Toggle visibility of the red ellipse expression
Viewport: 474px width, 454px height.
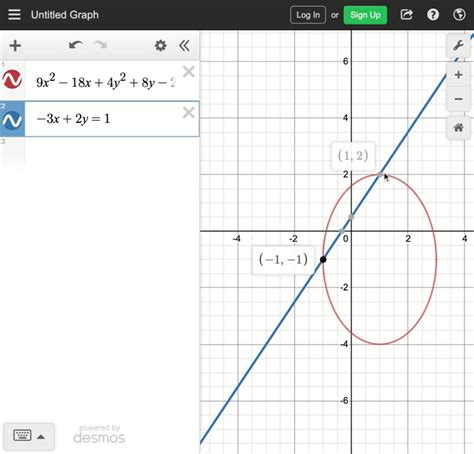(12, 79)
